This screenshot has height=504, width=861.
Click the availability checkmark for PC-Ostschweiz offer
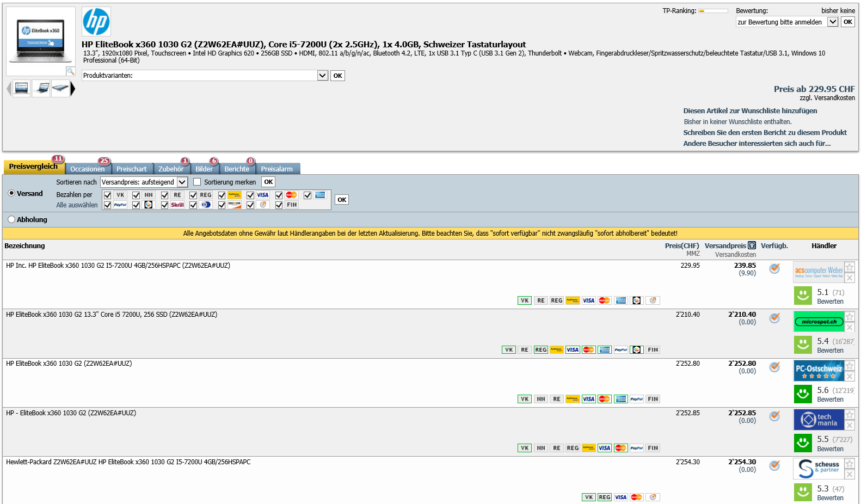pos(774,367)
